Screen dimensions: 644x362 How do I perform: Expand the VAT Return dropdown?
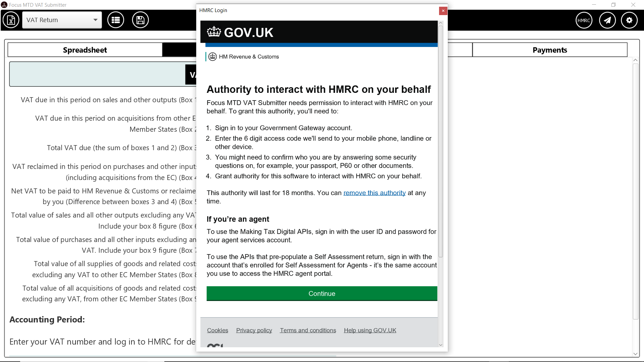tap(62, 20)
